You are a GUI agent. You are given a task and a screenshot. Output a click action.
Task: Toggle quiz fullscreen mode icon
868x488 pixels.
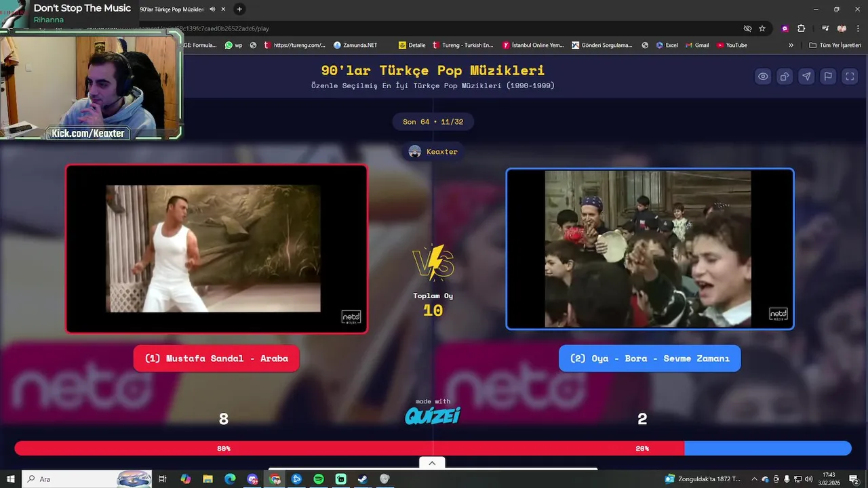click(x=850, y=77)
